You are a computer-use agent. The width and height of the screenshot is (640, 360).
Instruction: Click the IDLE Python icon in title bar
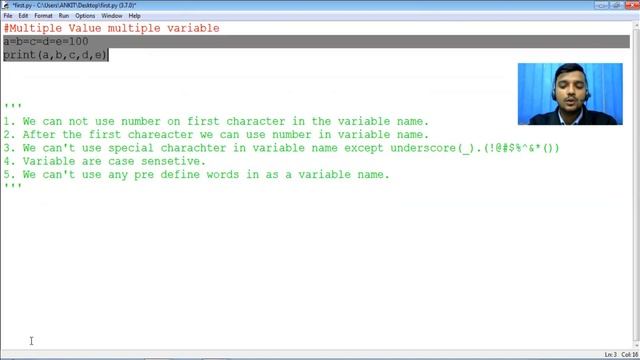tap(5, 5)
